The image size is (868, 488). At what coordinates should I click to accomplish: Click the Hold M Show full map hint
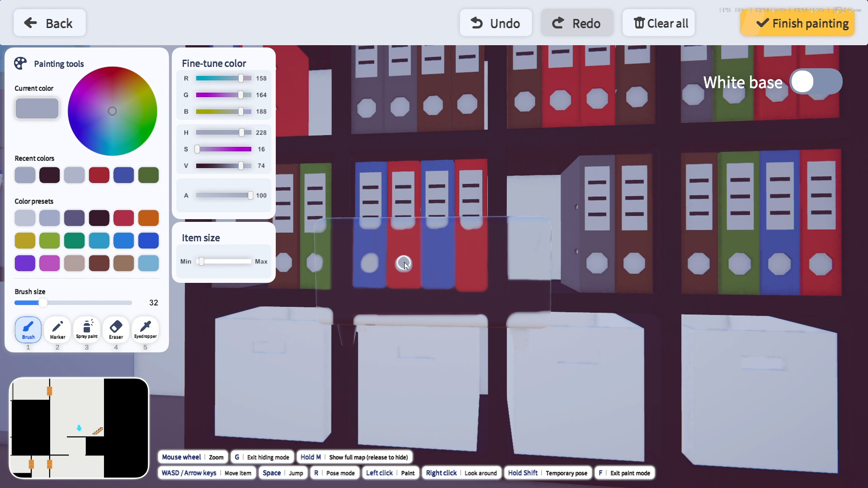[354, 457]
